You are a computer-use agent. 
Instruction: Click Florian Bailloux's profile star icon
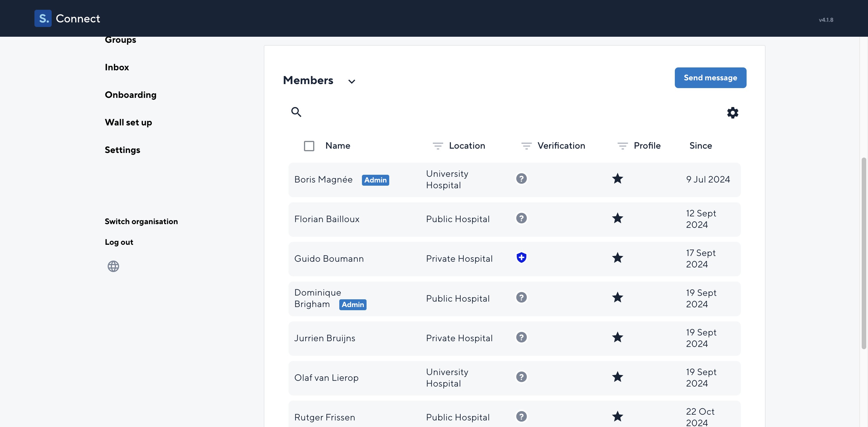point(617,218)
